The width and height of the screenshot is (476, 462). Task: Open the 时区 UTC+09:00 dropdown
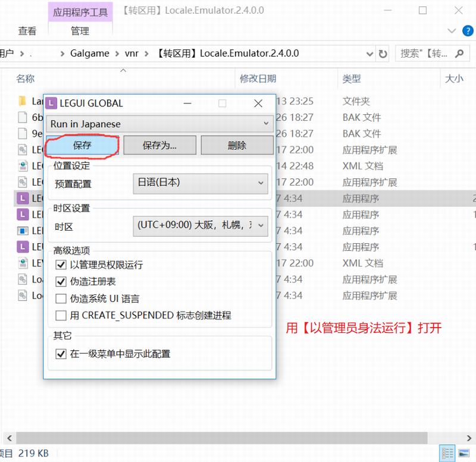[x=200, y=226]
